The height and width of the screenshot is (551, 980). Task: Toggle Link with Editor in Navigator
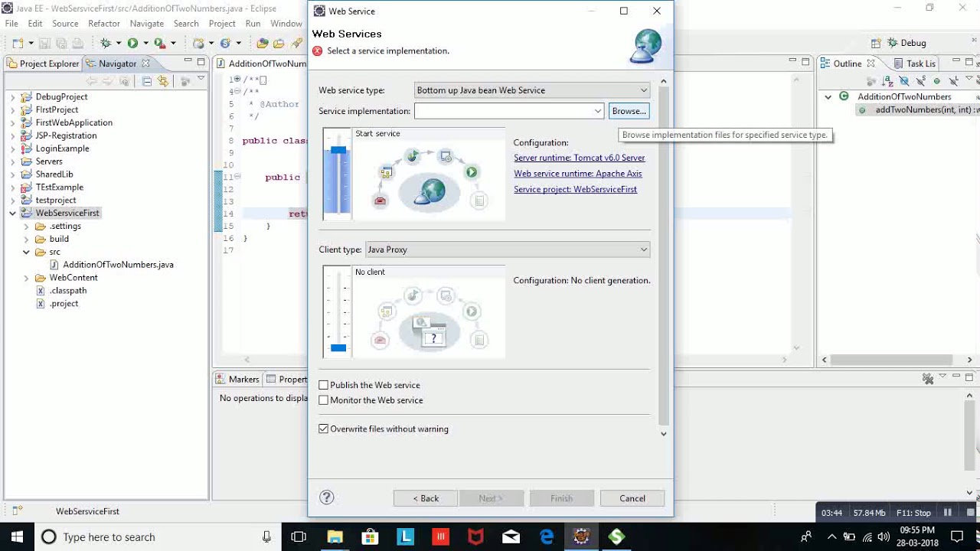coord(163,80)
